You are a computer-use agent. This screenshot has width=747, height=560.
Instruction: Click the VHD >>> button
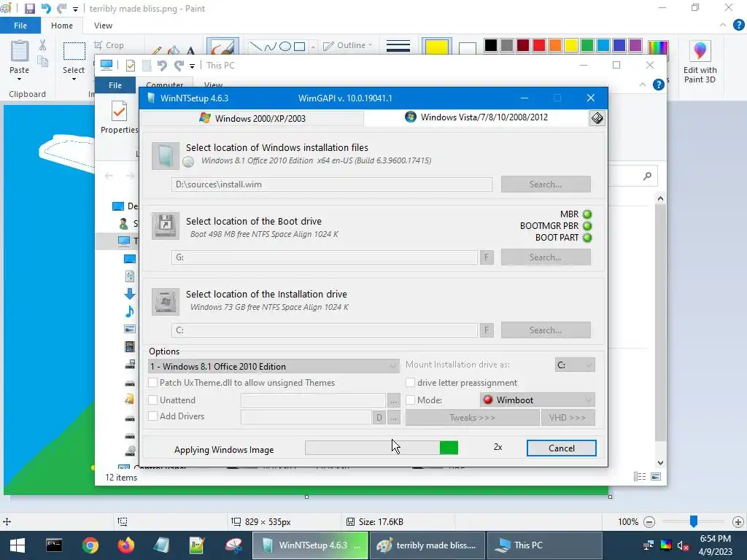click(x=568, y=418)
